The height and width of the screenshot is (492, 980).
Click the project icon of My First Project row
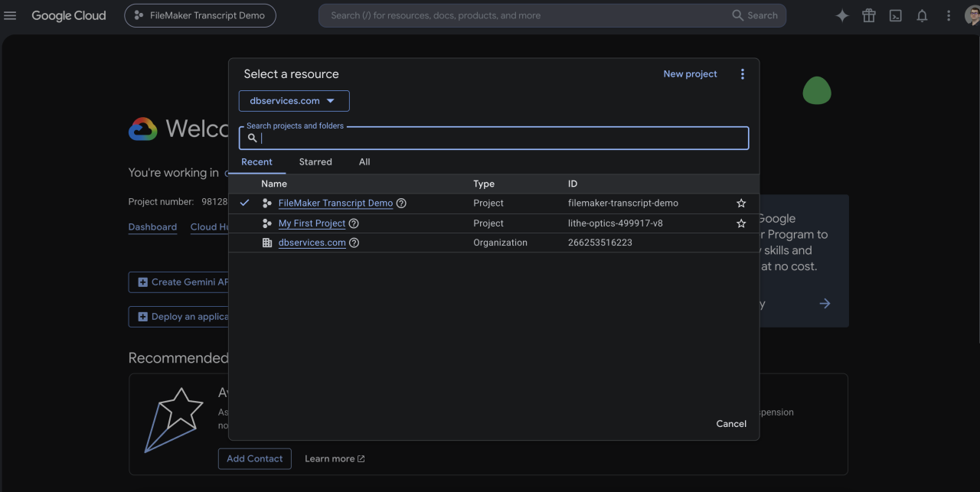click(266, 223)
